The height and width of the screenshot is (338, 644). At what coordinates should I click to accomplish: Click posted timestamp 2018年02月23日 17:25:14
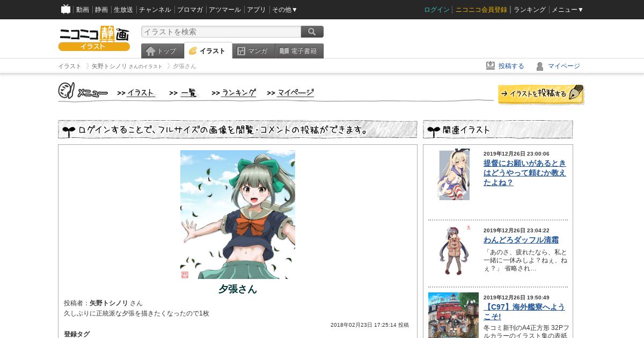363,325
